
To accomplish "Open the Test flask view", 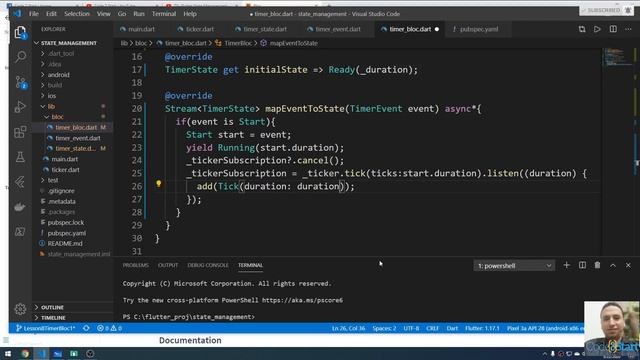I will pos(20,157).
